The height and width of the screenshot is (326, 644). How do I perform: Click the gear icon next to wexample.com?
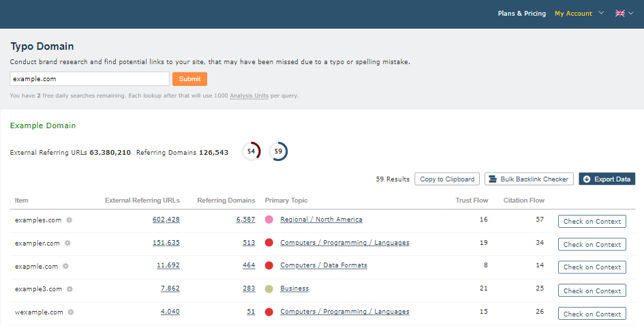[71, 312]
